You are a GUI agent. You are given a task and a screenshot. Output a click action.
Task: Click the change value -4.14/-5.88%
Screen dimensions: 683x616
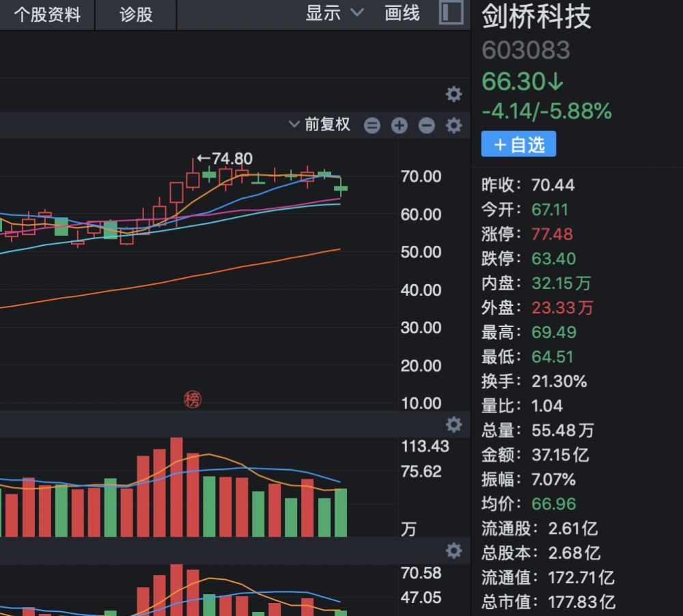(x=546, y=111)
